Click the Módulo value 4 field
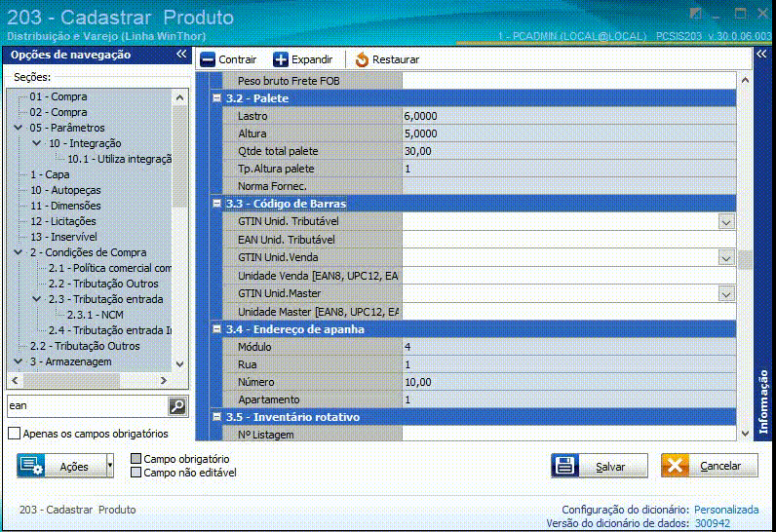The height and width of the screenshot is (532, 776). [x=569, y=347]
